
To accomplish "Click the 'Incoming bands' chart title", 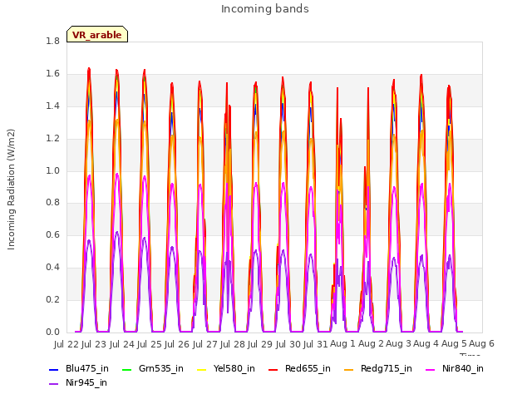I will pyautogui.click(x=265, y=9).
